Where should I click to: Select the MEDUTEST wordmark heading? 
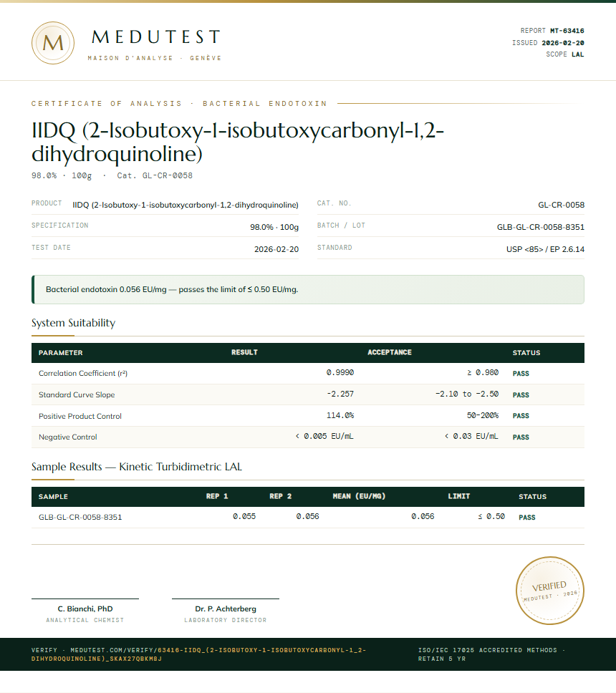pos(156,37)
